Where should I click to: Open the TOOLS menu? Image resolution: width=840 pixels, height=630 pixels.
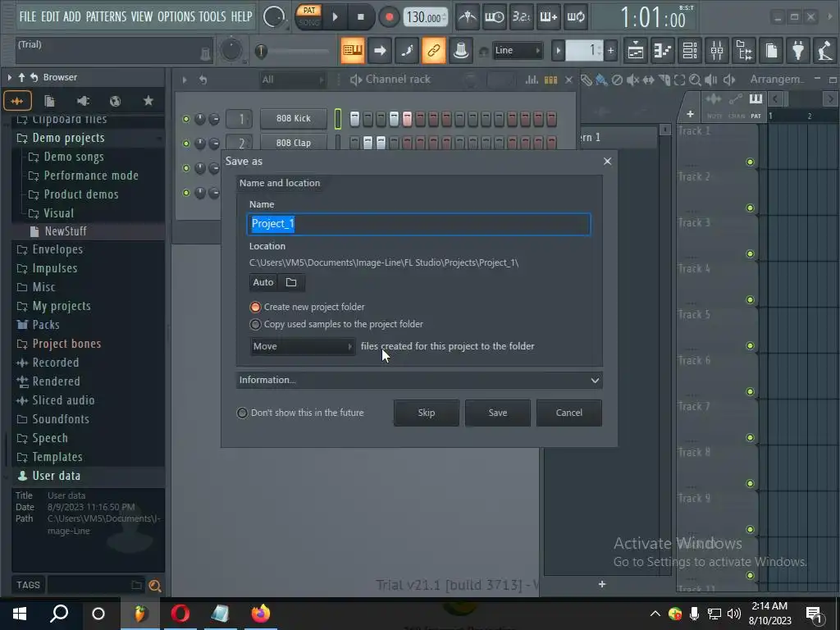coord(212,16)
